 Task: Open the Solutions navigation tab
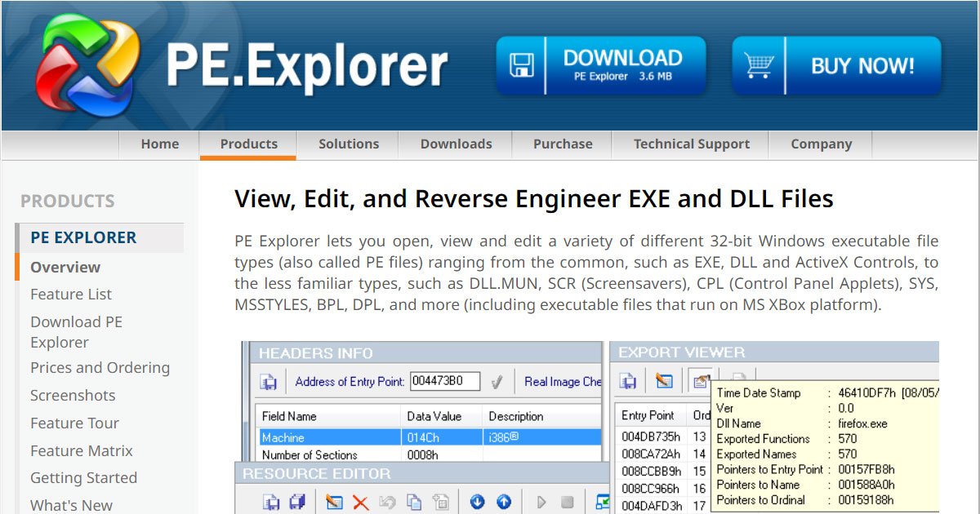coord(349,144)
